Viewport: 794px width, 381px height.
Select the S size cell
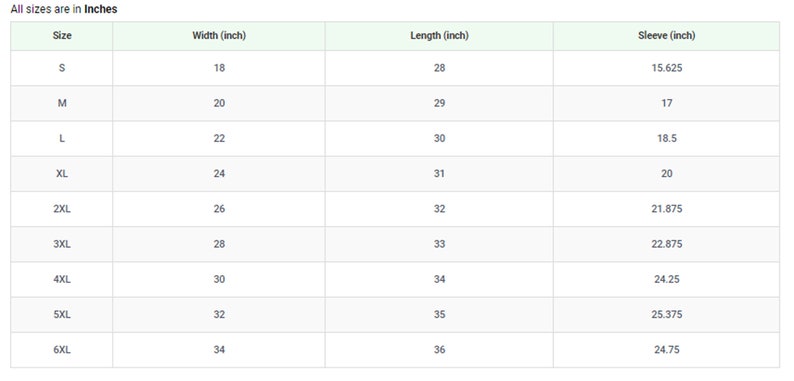point(62,68)
